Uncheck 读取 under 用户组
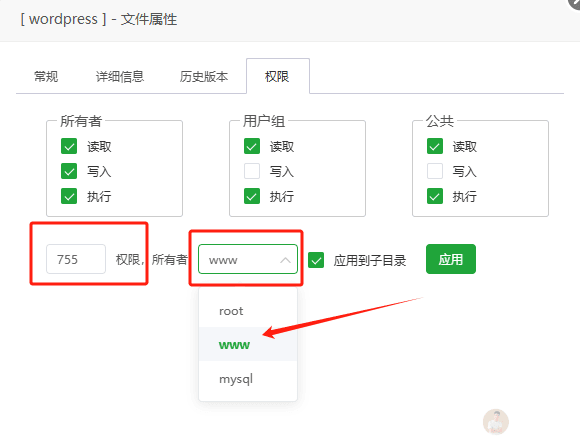 (252, 146)
